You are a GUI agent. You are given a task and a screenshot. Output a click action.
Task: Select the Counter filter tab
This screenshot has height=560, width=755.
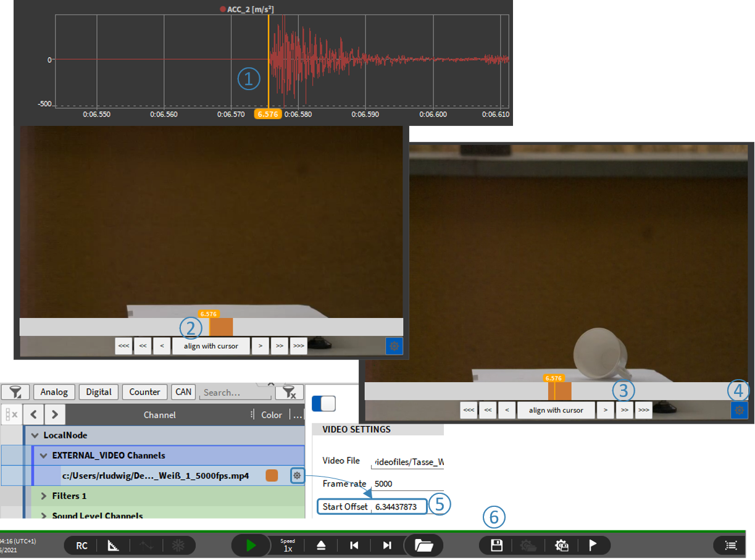pos(145,392)
